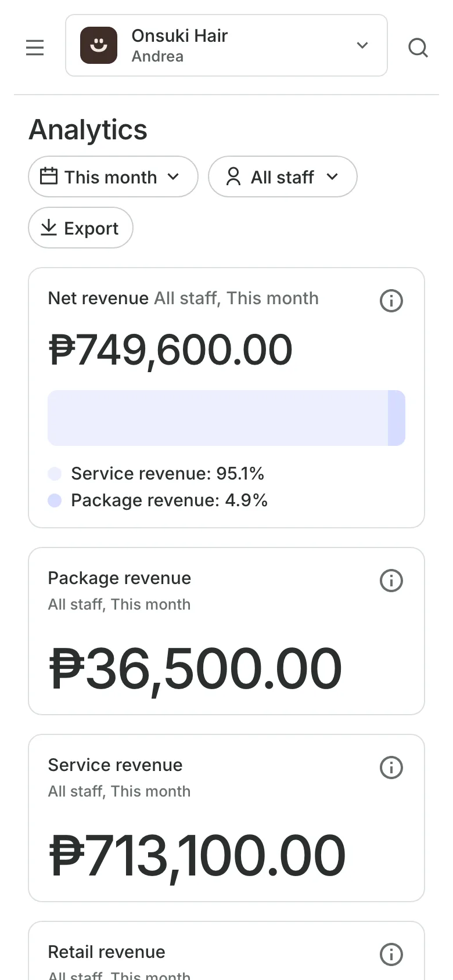453x980 pixels.
Task: Click Package revenue: 4.9% legend text
Action: pyautogui.click(x=169, y=500)
